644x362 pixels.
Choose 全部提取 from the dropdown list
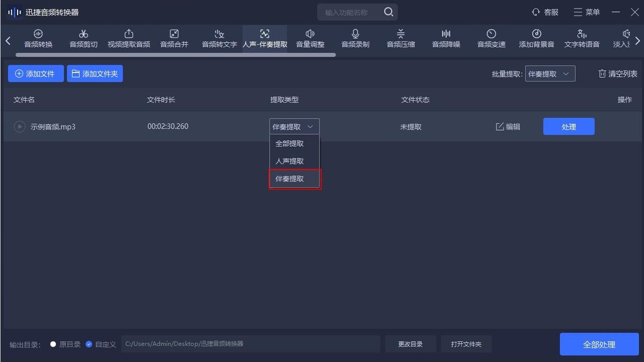click(x=295, y=144)
